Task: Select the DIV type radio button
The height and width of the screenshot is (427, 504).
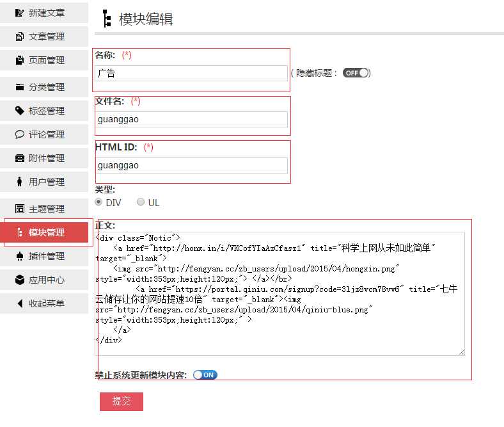Action: click(x=98, y=202)
